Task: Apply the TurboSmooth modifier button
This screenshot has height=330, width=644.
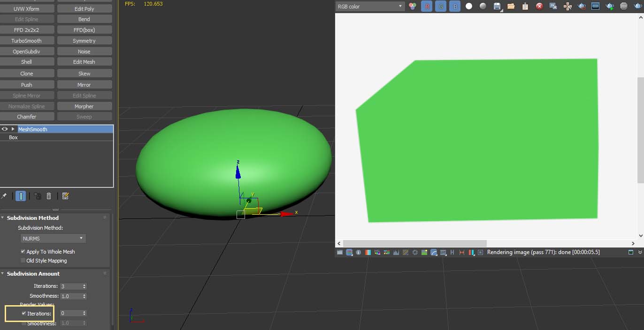Action: 27,40
